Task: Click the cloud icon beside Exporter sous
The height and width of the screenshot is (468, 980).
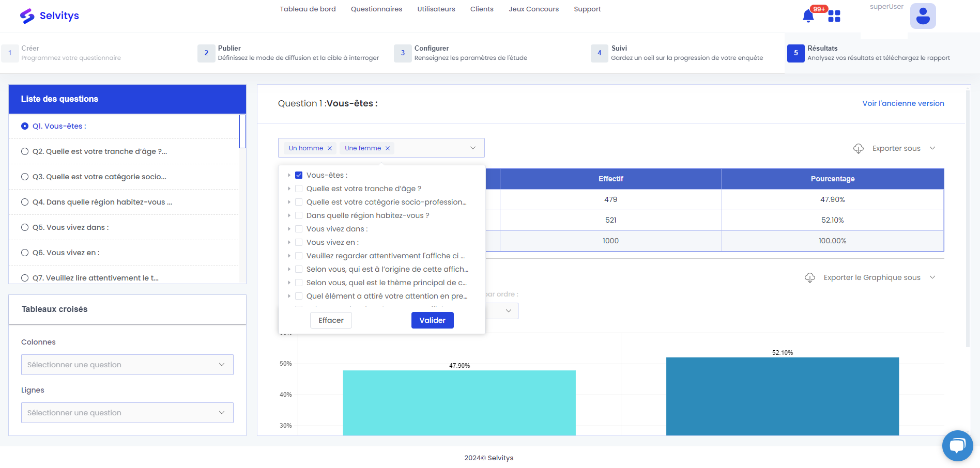Action: pyautogui.click(x=859, y=148)
